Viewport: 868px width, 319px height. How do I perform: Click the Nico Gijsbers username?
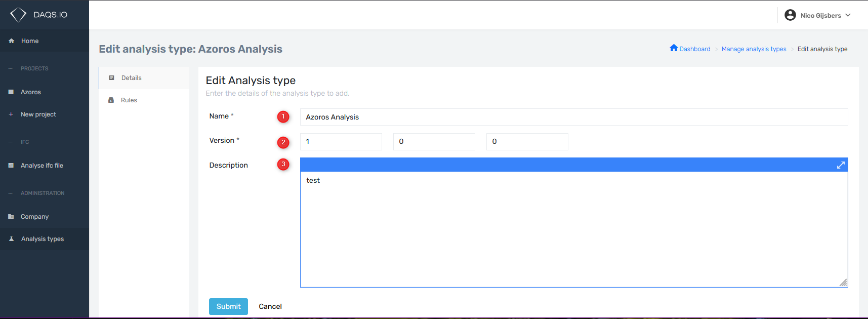click(821, 16)
